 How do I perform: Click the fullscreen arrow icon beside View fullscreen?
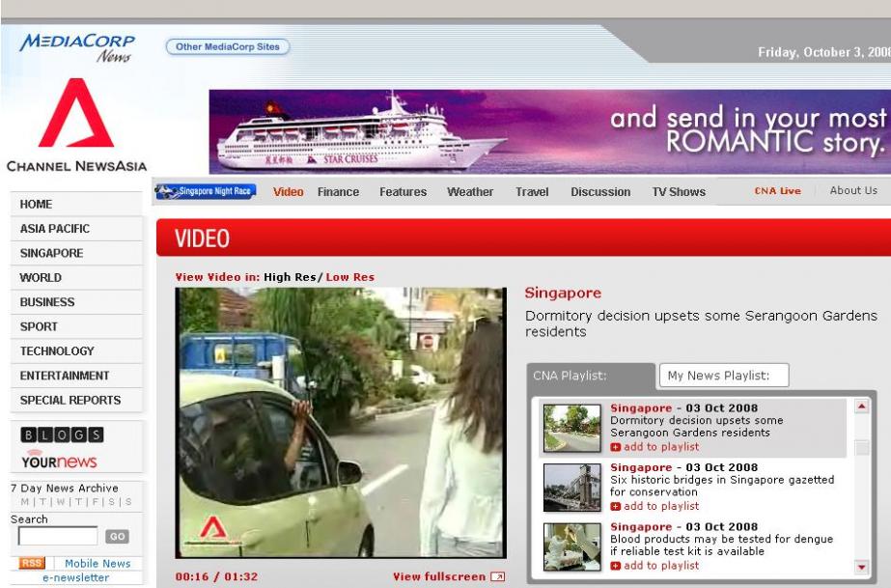(497, 576)
